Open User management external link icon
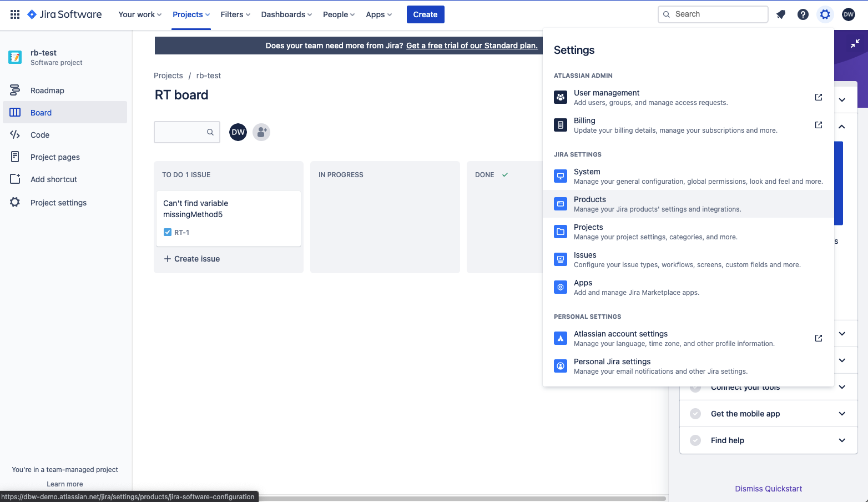868x502 pixels. pyautogui.click(x=819, y=97)
